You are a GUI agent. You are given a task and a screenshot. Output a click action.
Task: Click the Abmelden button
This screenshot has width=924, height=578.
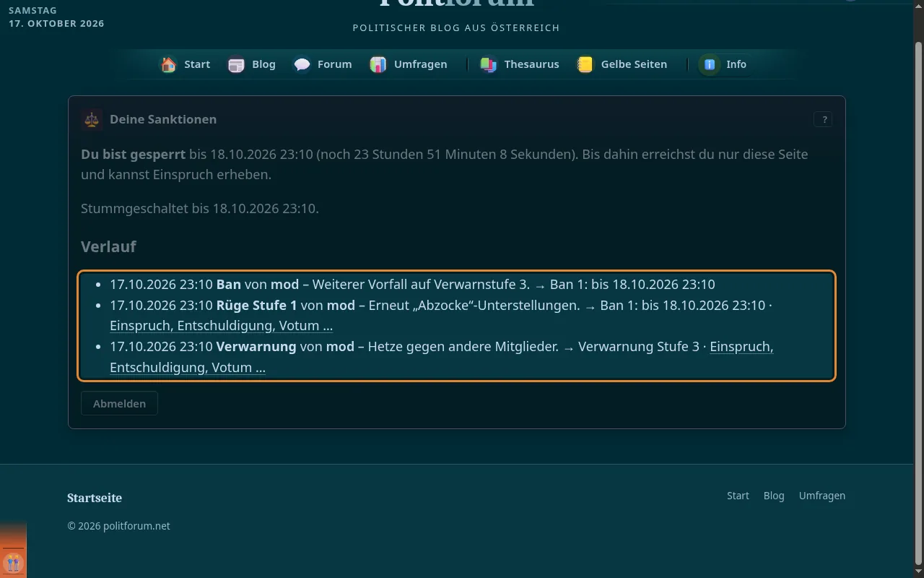pos(119,403)
